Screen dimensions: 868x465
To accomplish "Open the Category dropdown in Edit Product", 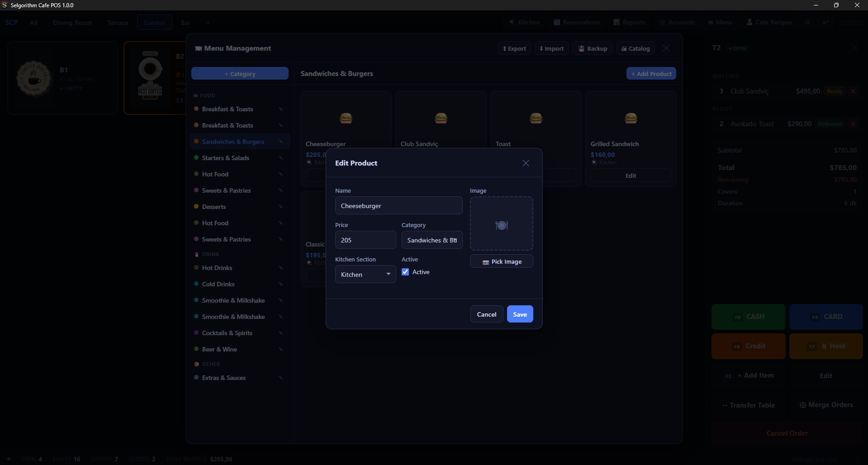I will click(x=432, y=240).
